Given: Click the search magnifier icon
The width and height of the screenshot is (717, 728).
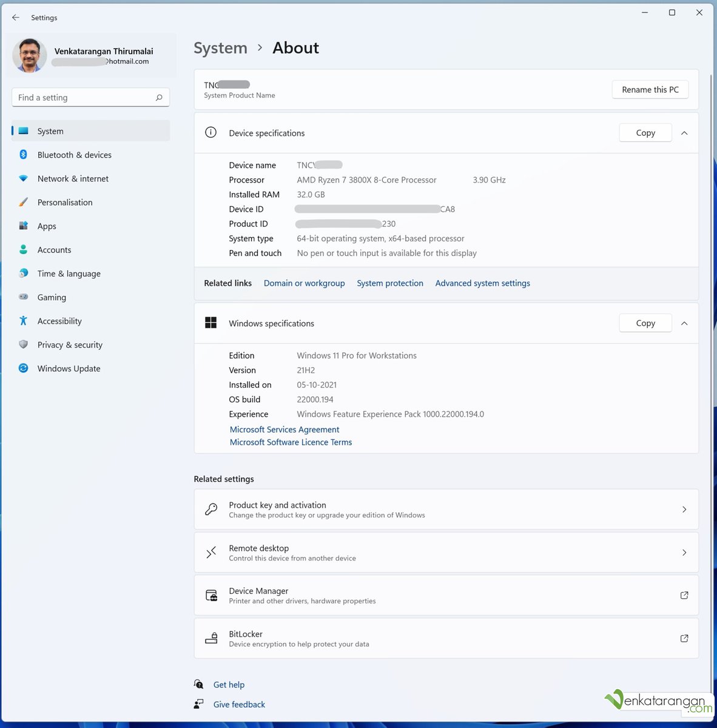Looking at the screenshot, I should tap(159, 98).
